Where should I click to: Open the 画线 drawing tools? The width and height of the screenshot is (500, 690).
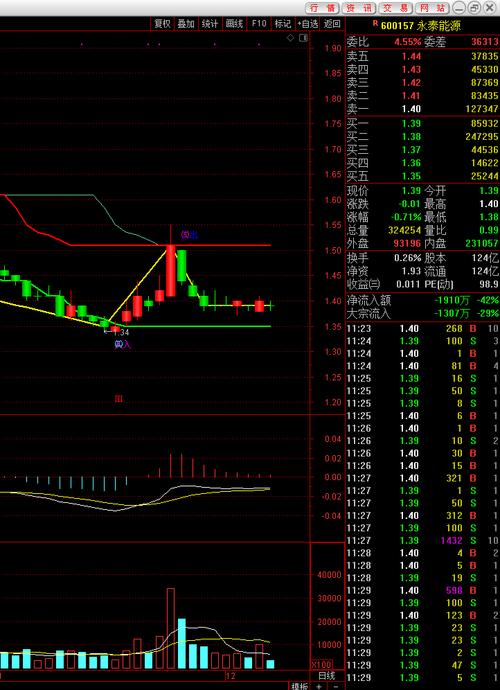(x=234, y=24)
